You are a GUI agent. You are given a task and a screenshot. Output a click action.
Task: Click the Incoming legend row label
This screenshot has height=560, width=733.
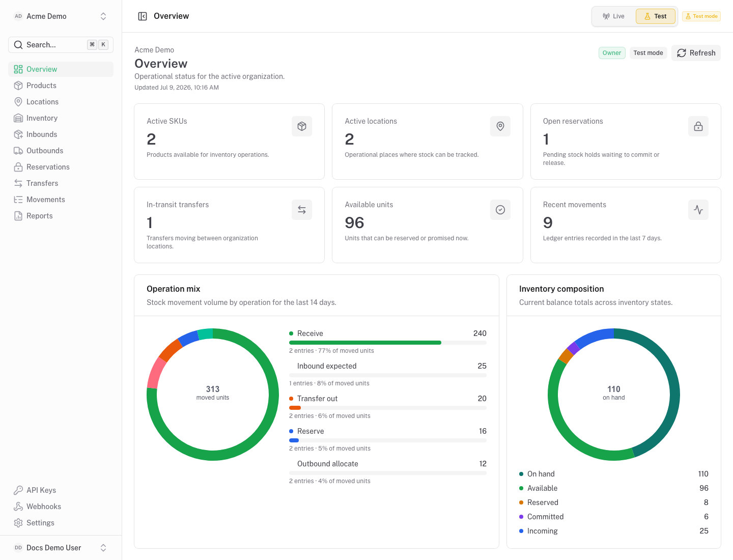point(542,531)
